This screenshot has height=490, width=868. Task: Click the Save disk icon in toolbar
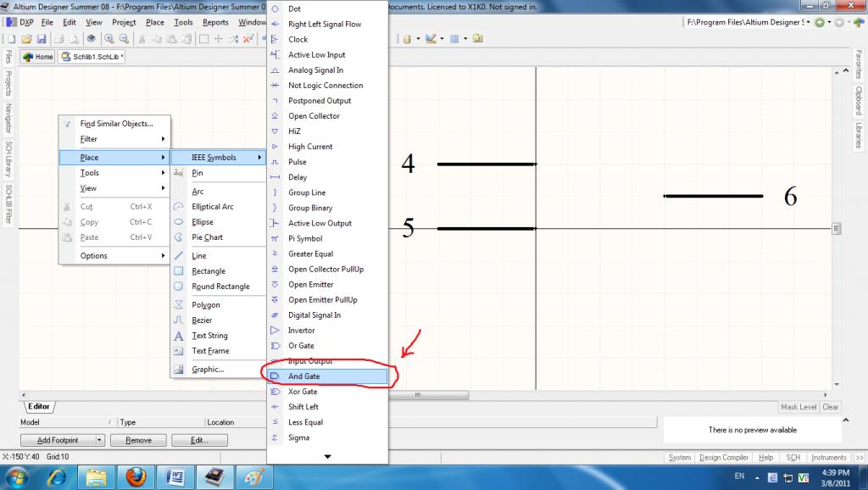pyautogui.click(x=41, y=39)
